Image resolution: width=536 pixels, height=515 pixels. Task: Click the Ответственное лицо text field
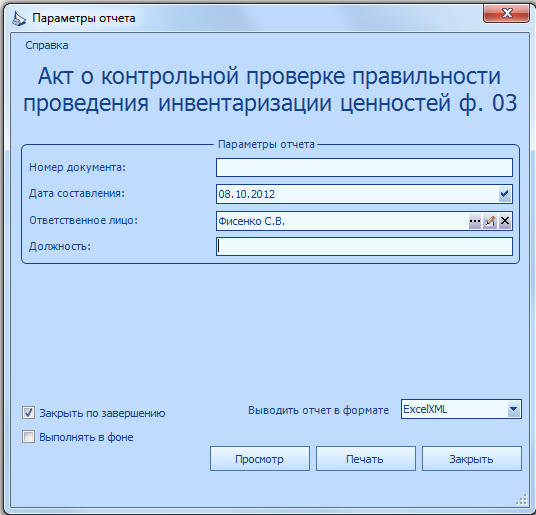[x=343, y=221]
